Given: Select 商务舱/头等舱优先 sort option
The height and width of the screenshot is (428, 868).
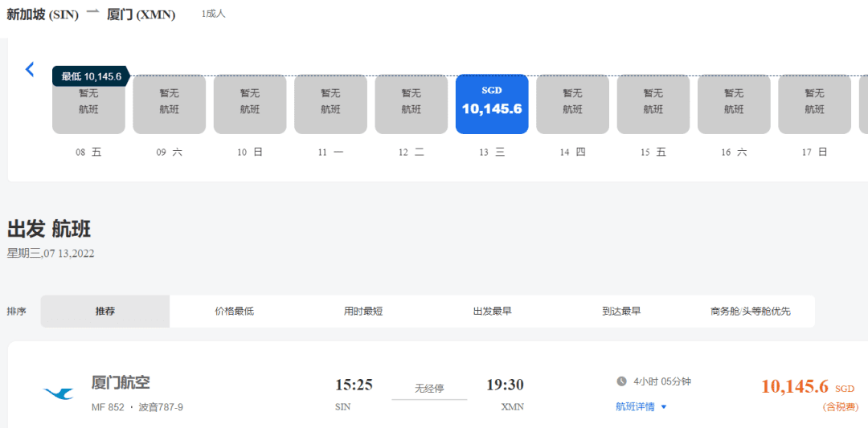Looking at the screenshot, I should click(x=750, y=311).
